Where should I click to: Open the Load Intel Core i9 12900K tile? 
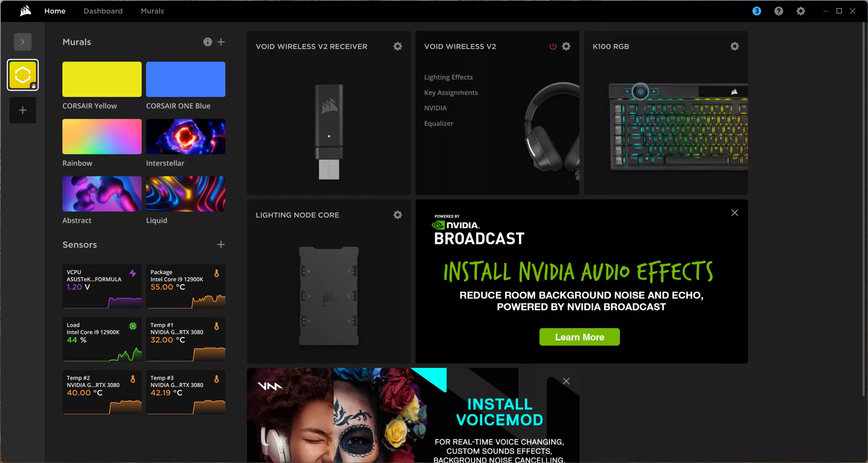(102, 339)
